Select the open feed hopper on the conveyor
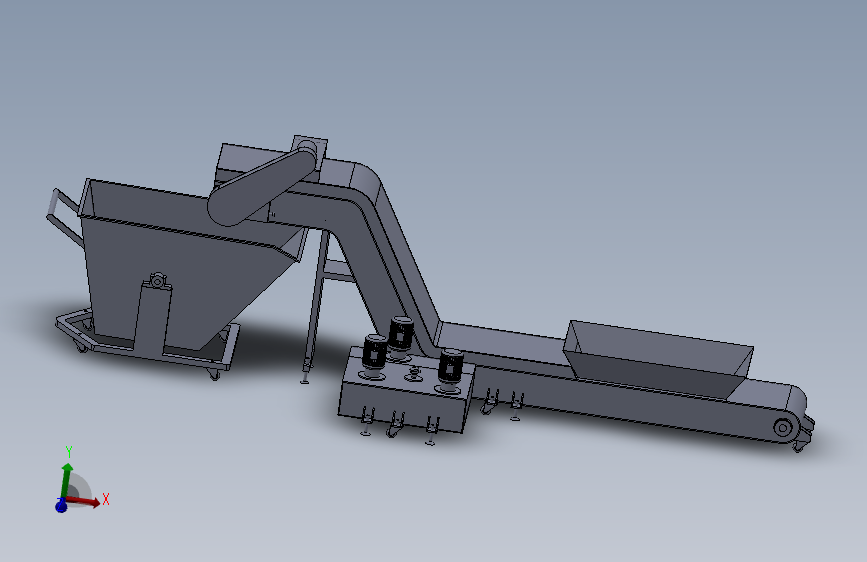Image resolution: width=867 pixels, height=562 pixels. point(658,358)
